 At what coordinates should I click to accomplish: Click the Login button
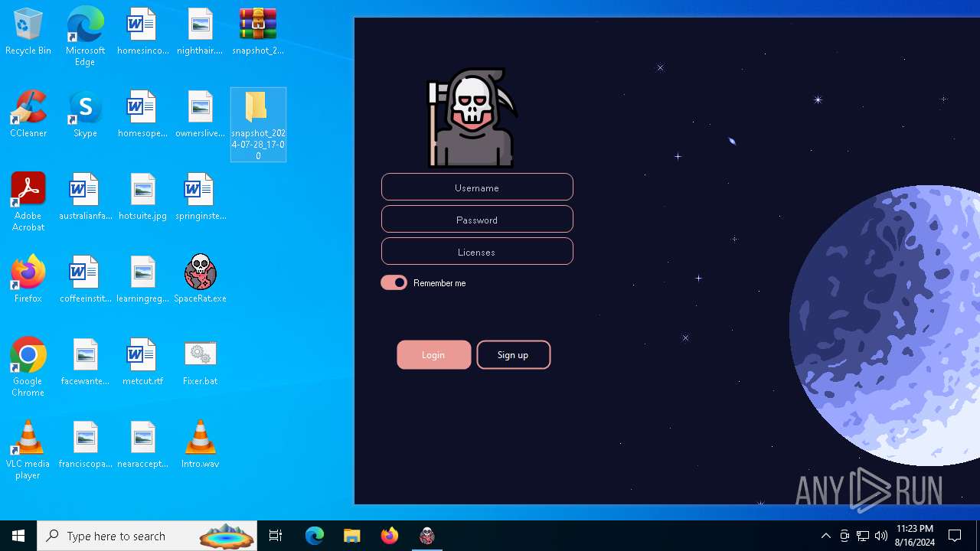(433, 354)
